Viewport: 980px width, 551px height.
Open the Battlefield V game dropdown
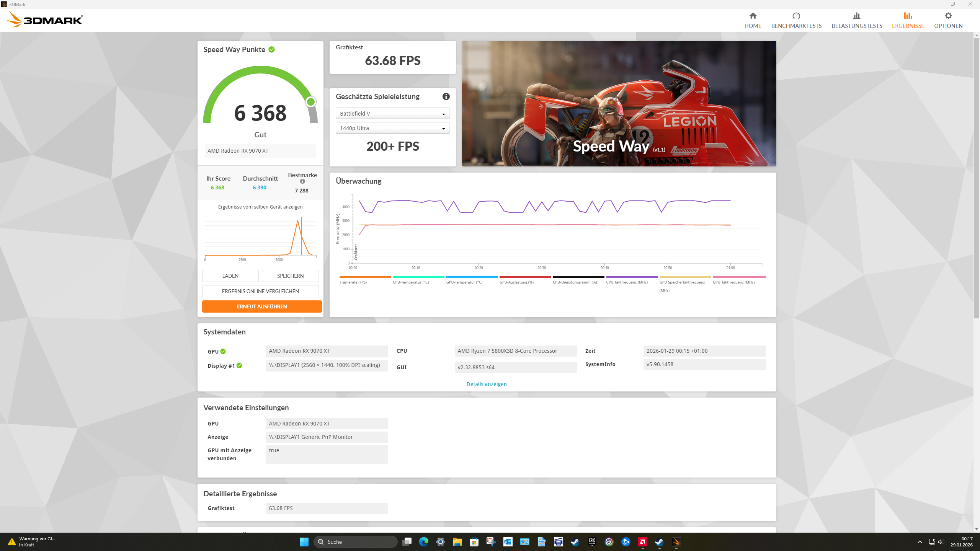pyautogui.click(x=392, y=113)
